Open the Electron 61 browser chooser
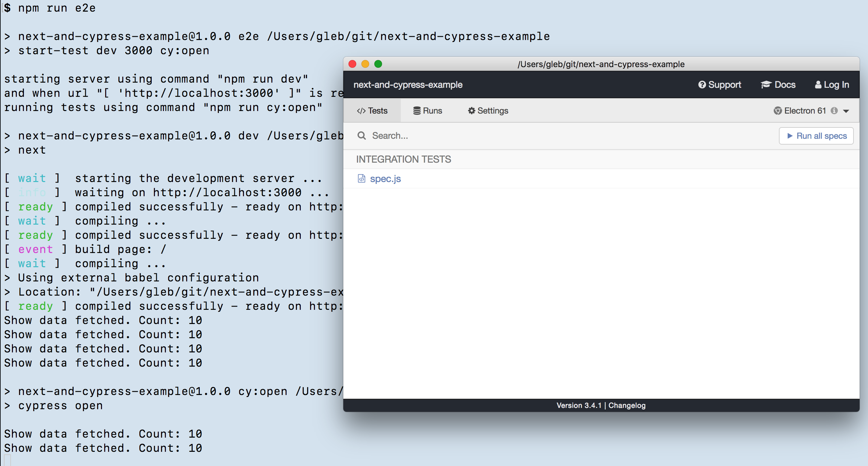Image resolution: width=868 pixels, height=466 pixels. click(805, 111)
